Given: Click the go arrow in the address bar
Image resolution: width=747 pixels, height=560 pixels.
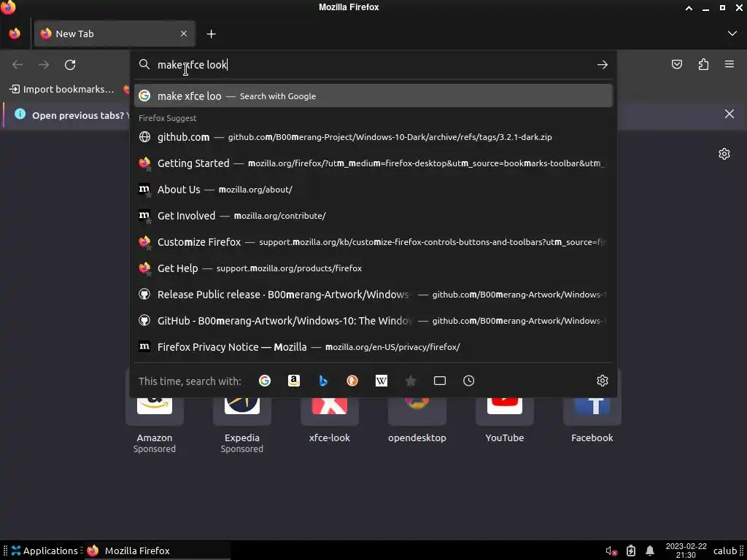Looking at the screenshot, I should coord(603,65).
